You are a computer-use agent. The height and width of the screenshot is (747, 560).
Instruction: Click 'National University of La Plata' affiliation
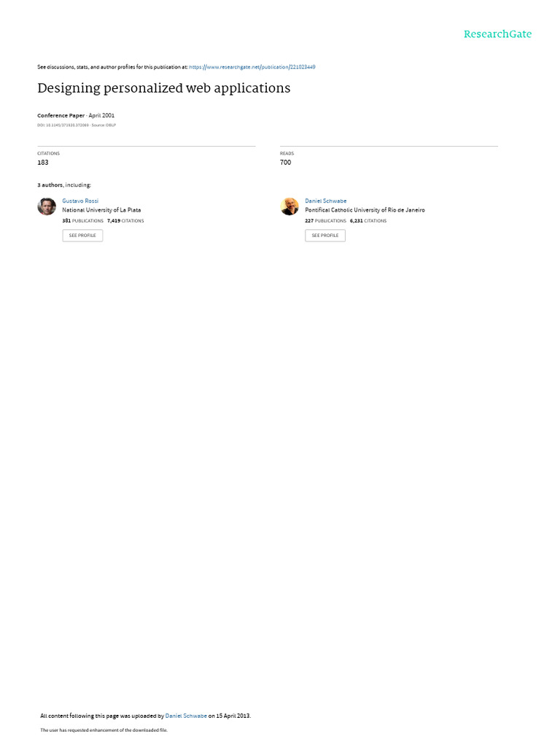[x=101, y=210]
